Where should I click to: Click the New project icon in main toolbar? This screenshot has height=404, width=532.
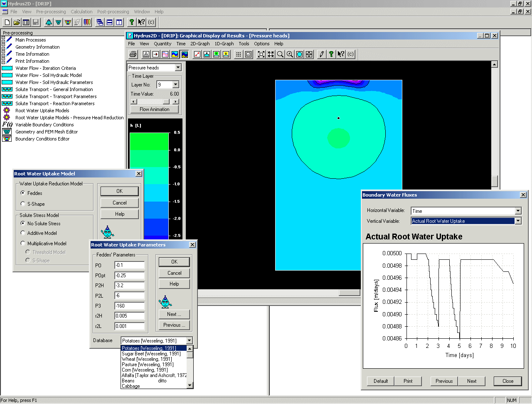coord(7,22)
